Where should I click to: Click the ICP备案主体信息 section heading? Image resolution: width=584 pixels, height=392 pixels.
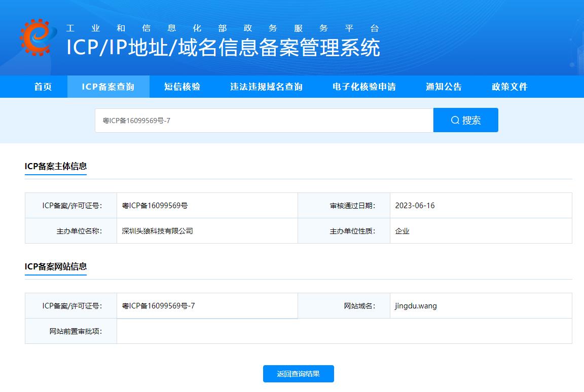[x=56, y=166]
